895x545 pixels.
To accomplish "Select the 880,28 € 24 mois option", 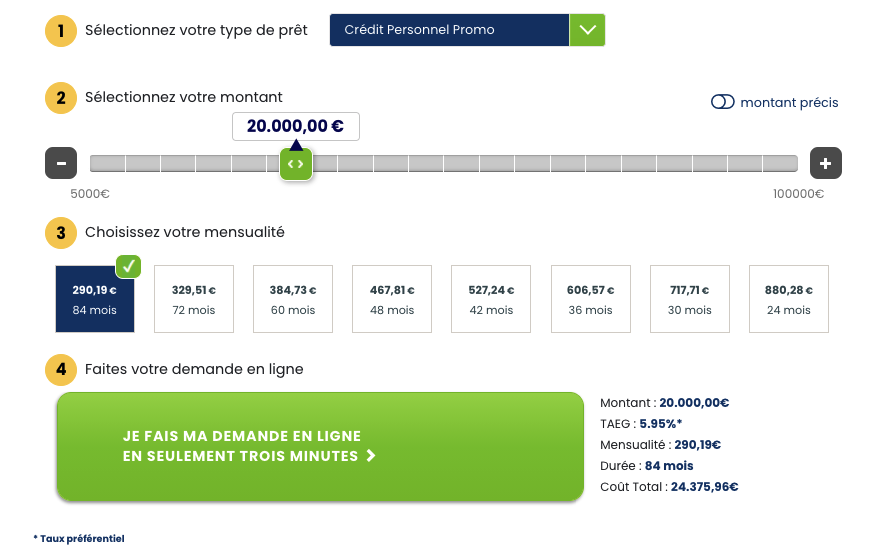I will 789,299.
